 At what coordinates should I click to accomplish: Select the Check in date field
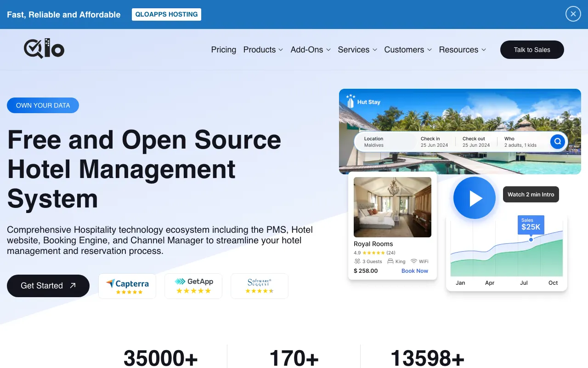point(435,142)
